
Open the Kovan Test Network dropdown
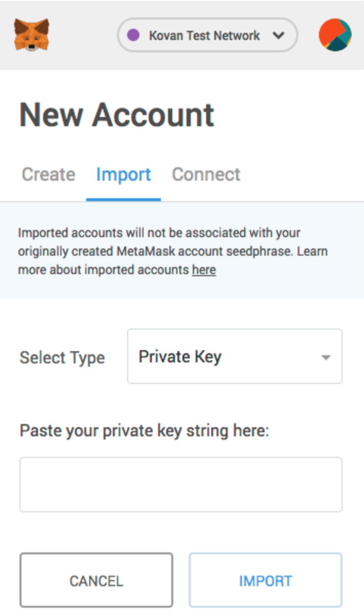click(x=208, y=35)
